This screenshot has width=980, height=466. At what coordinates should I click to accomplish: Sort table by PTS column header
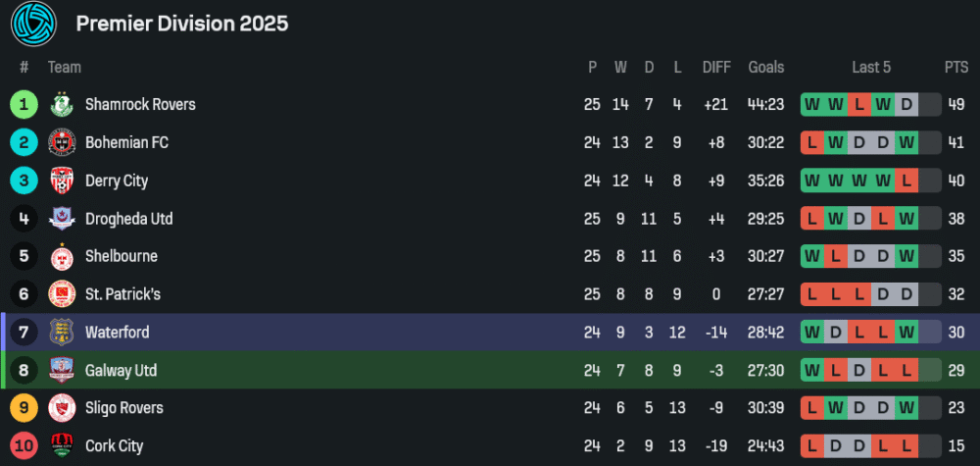coord(956,67)
